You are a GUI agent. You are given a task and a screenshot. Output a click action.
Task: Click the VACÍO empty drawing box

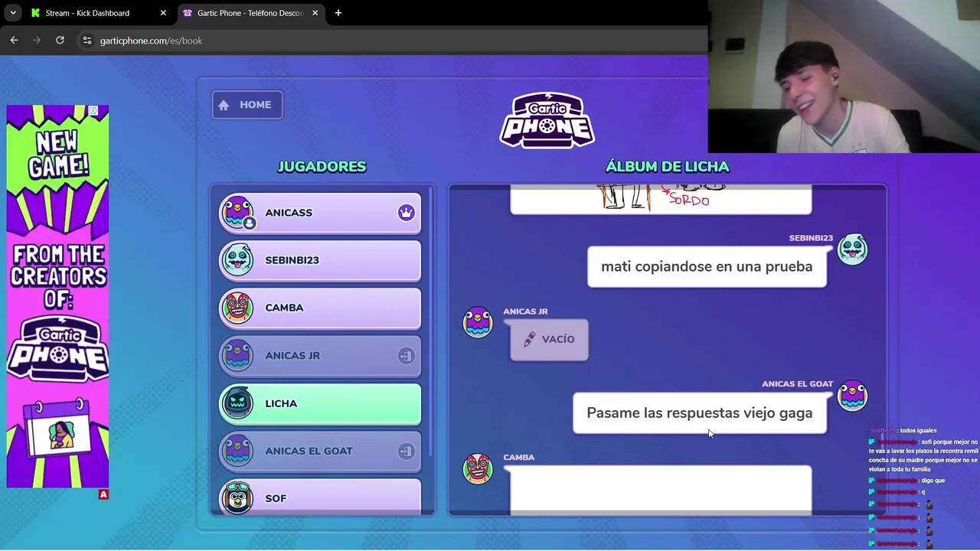[x=549, y=339]
